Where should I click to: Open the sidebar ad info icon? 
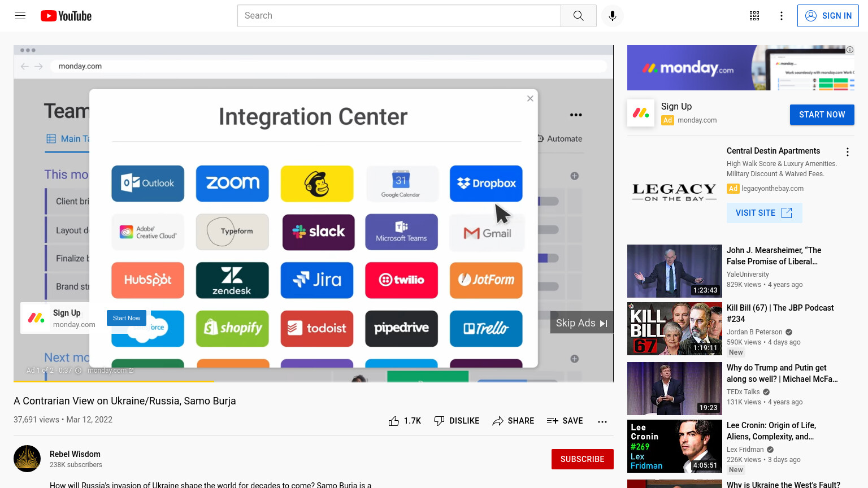pos(849,50)
